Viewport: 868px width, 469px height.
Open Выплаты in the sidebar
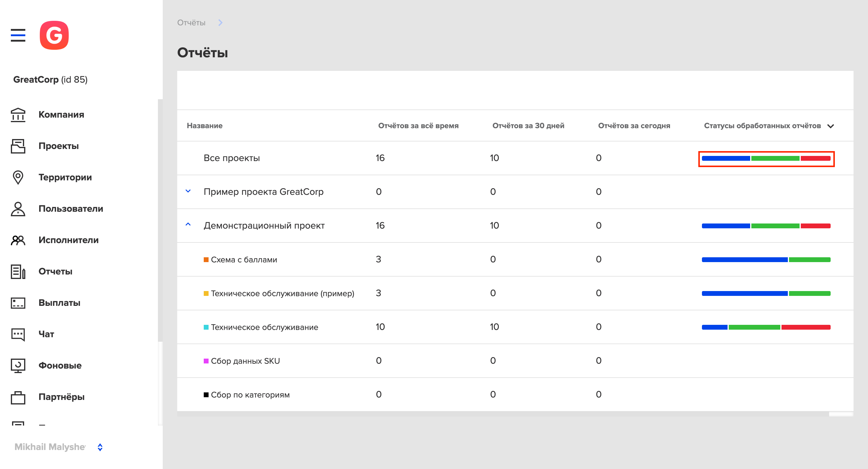coord(59,303)
